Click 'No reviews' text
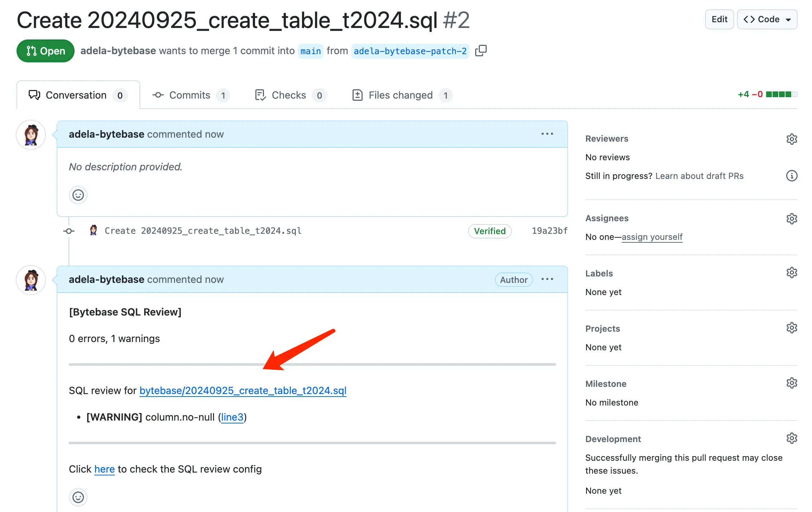812x512 pixels. pos(608,157)
